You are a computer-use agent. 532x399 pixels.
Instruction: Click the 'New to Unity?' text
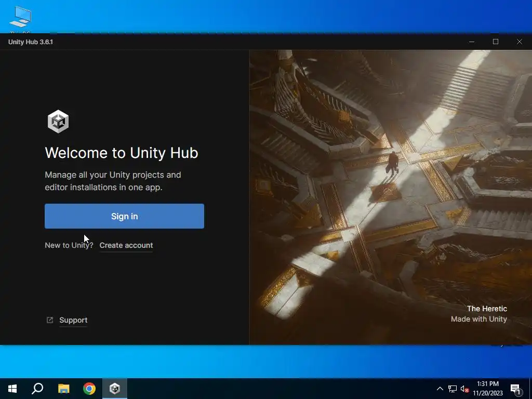(69, 245)
